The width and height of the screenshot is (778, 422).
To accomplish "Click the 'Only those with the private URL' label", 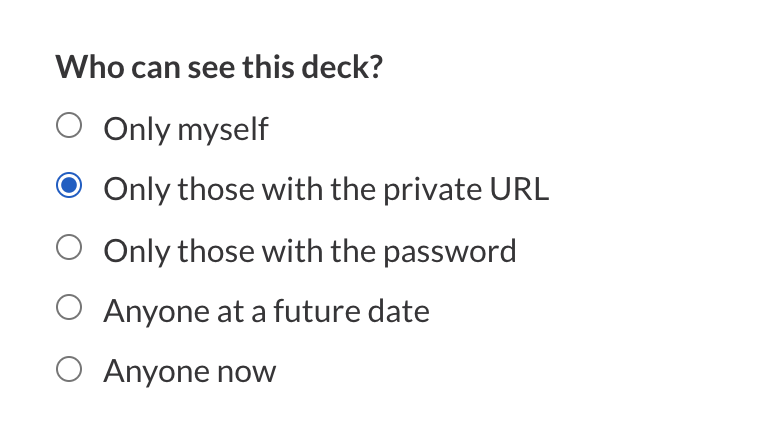I will pyautogui.click(x=326, y=189).
